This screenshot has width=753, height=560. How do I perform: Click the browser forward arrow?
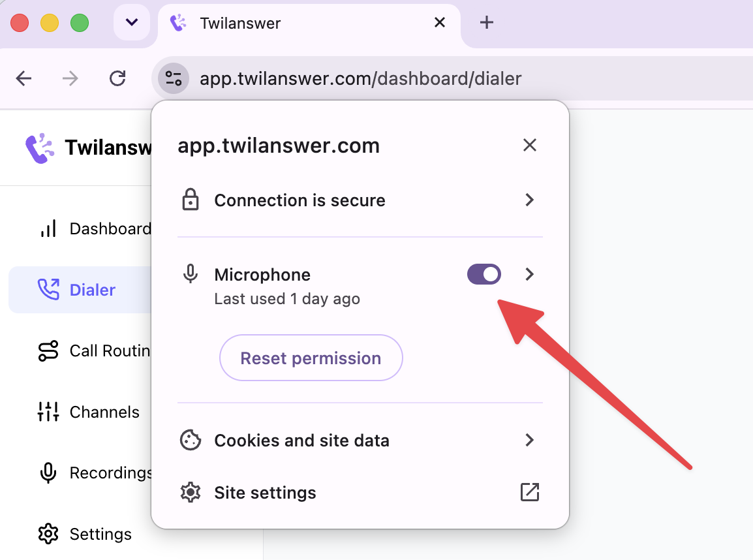coord(70,78)
